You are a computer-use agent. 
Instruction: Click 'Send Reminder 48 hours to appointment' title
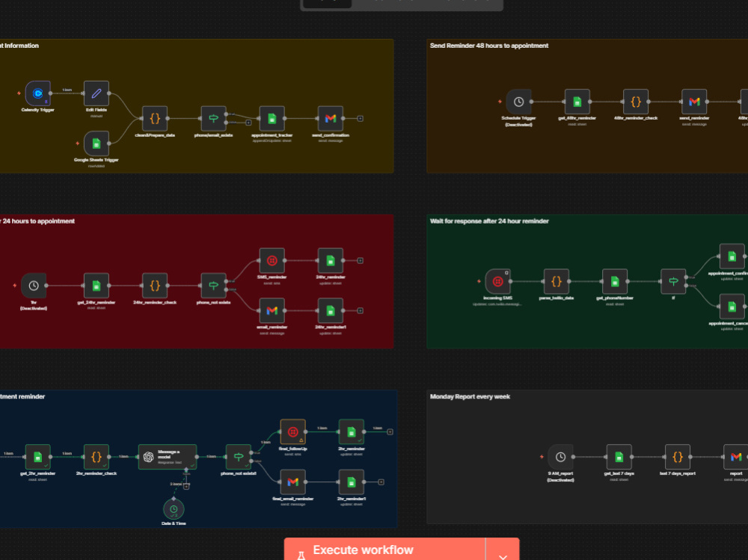(489, 46)
